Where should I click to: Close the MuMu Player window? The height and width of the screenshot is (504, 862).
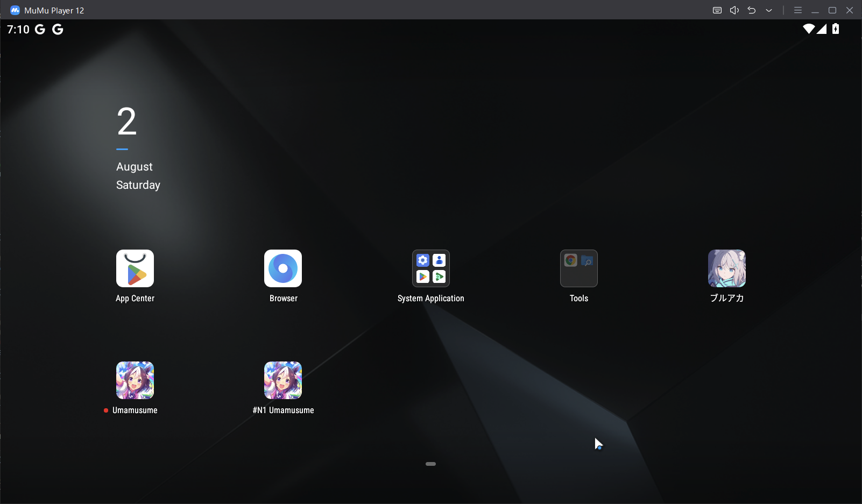[850, 10]
